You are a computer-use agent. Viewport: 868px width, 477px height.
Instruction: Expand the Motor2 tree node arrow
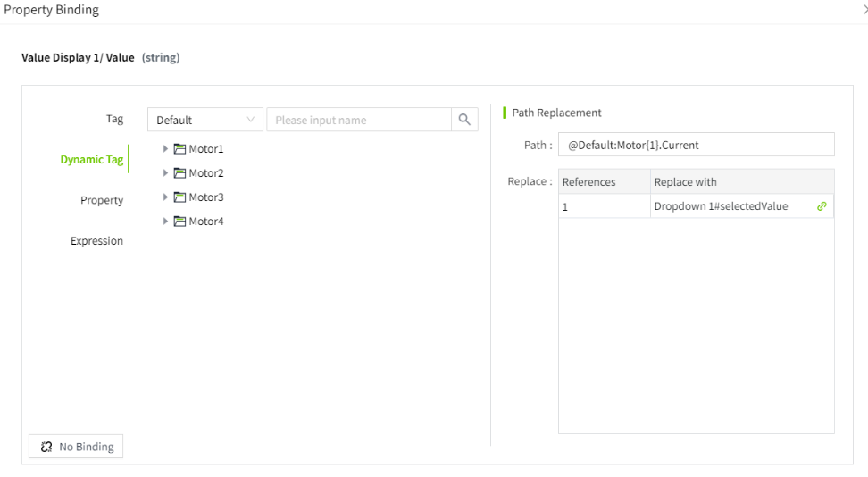[x=165, y=173]
